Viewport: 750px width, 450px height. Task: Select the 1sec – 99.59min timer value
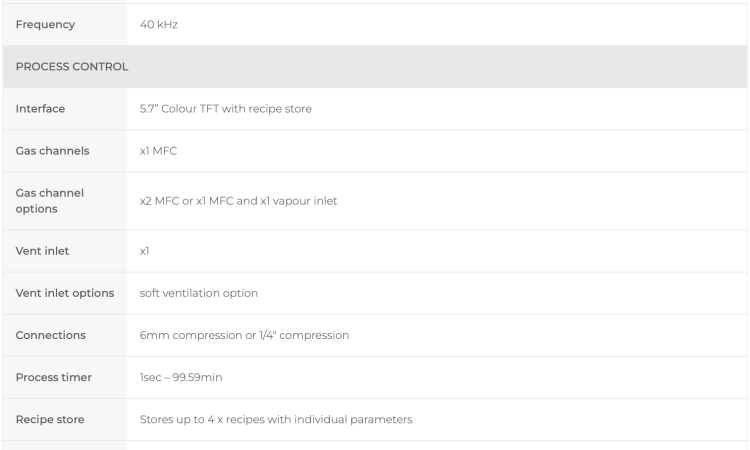[181, 377]
